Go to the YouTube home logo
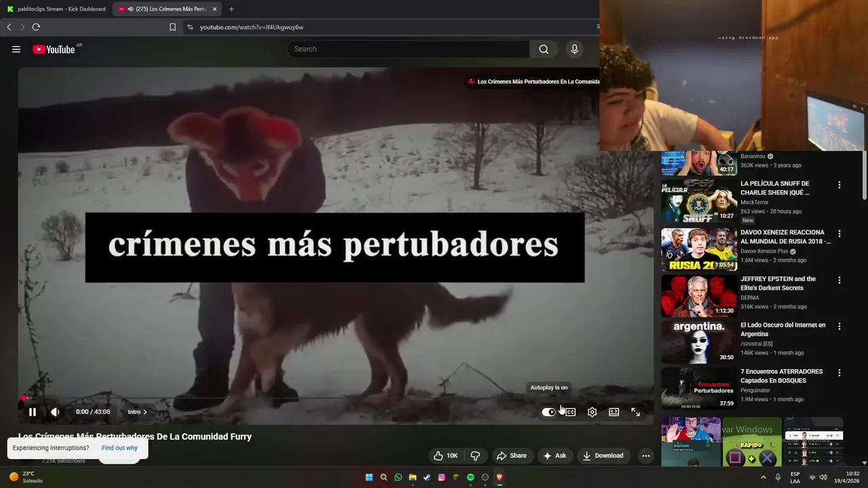Screen dimensions: 868x488 point(54,49)
